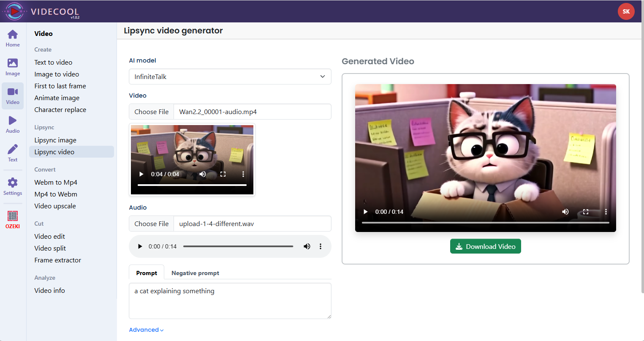The width and height of the screenshot is (644, 341).
Task: Play the generated video
Action: point(366,212)
